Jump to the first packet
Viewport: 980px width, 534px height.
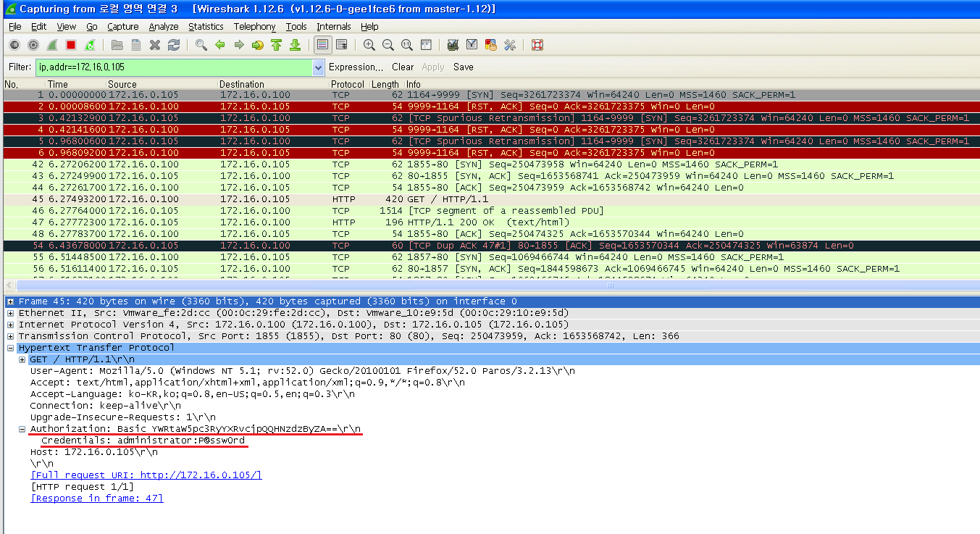click(x=276, y=45)
